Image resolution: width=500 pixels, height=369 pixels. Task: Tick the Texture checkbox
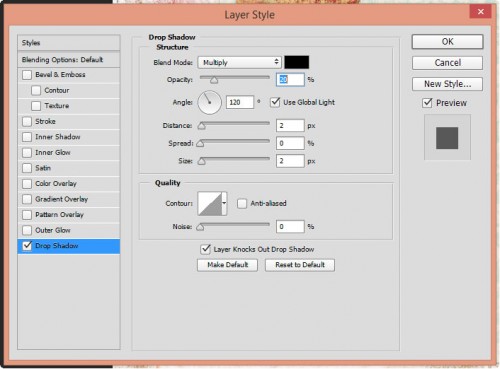pos(36,106)
